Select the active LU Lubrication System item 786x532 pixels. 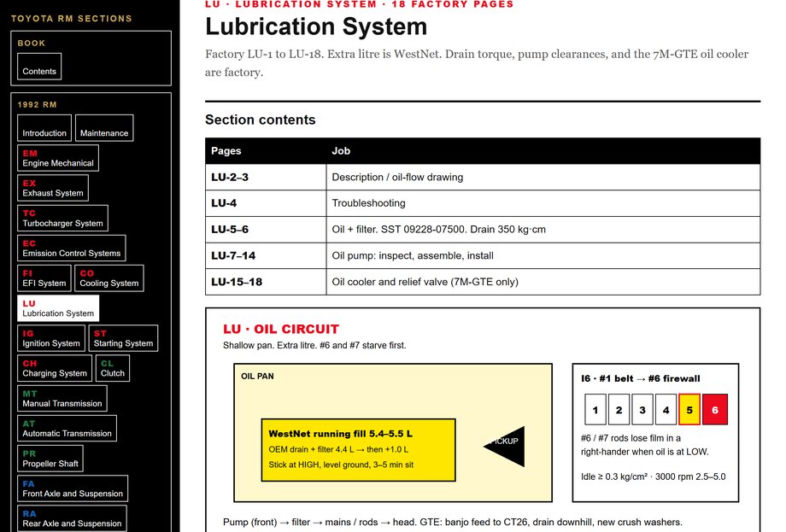(x=58, y=308)
